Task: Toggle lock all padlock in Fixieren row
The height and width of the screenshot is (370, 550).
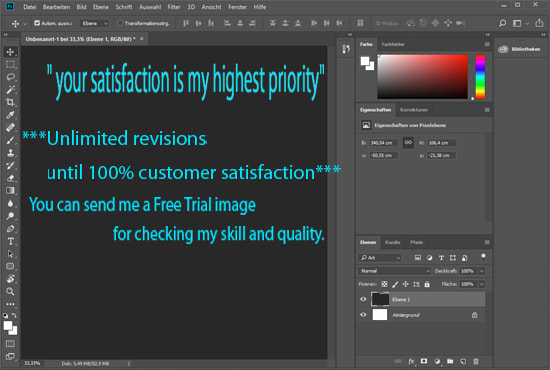Action: (x=427, y=284)
